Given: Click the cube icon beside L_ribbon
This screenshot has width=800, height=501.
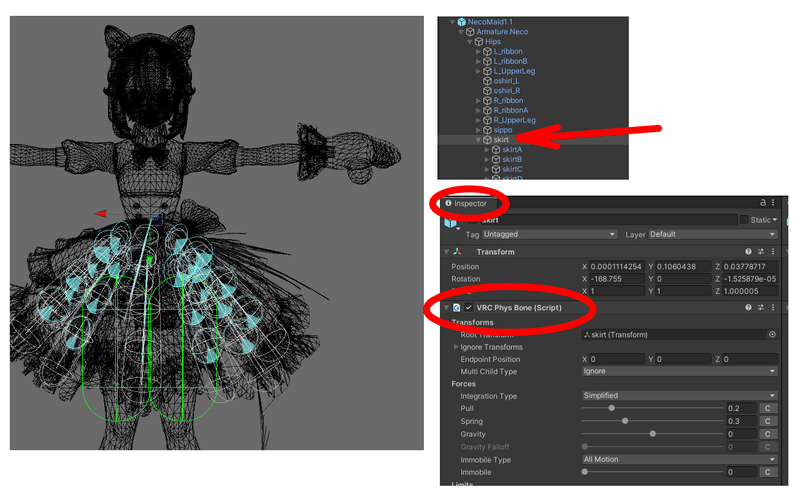Looking at the screenshot, I should point(487,52).
